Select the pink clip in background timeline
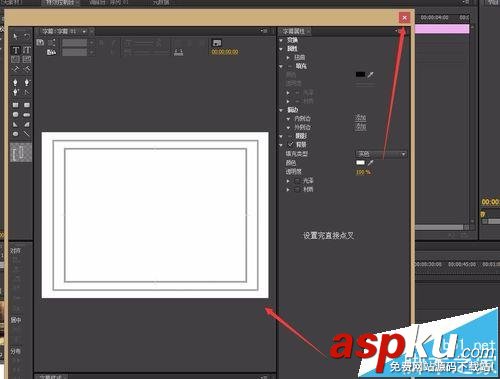Screen dimensions: 500x379 point(442,29)
